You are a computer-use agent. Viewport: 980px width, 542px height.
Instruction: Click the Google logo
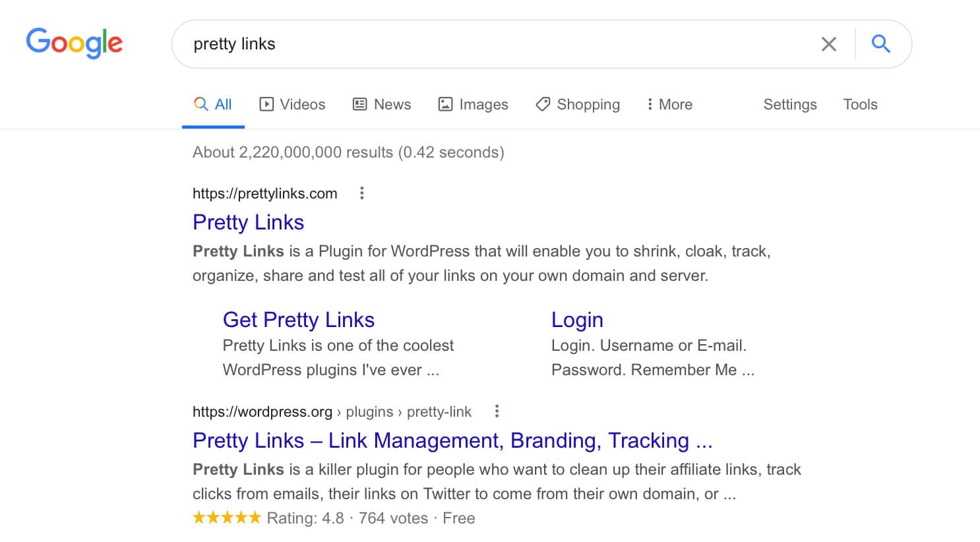[75, 43]
